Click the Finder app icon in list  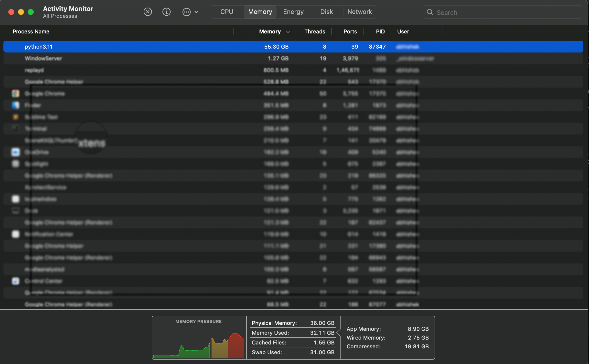(16, 105)
